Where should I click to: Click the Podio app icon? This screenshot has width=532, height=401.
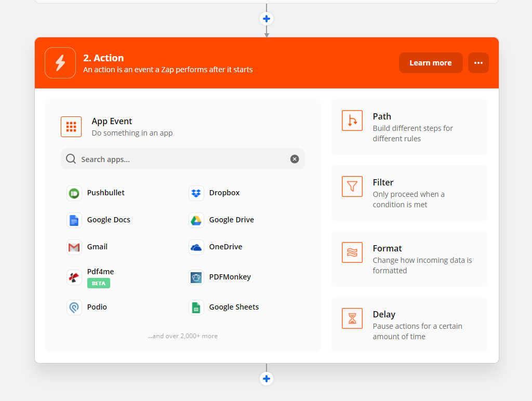(x=74, y=308)
